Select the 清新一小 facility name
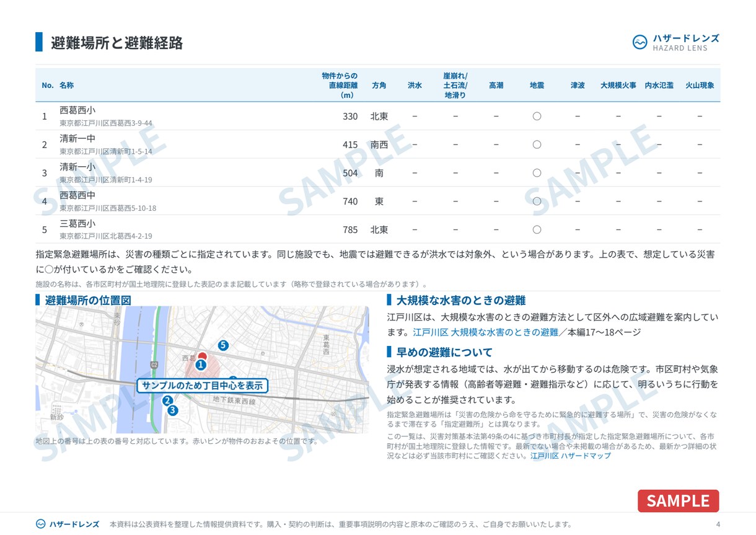This screenshot has height=535, width=756. [x=77, y=167]
